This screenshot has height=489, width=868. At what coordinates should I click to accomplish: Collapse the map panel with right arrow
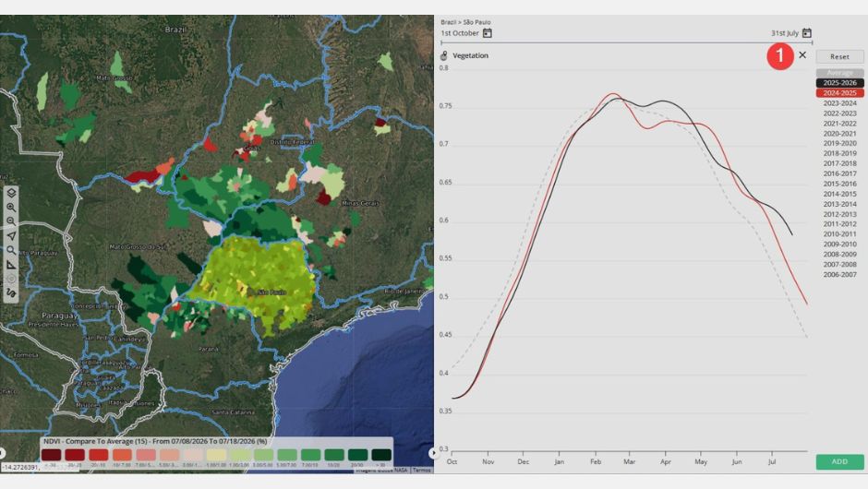click(433, 453)
